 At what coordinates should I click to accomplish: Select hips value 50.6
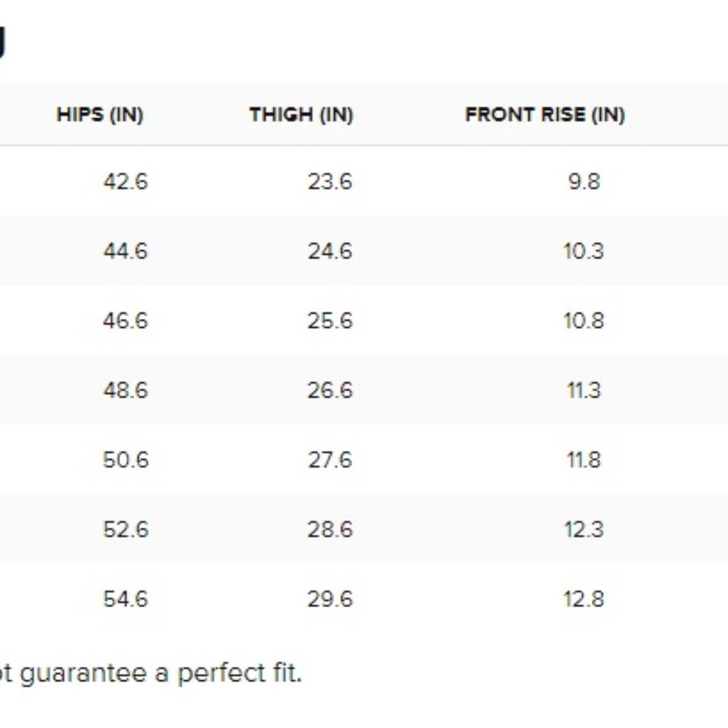point(125,460)
